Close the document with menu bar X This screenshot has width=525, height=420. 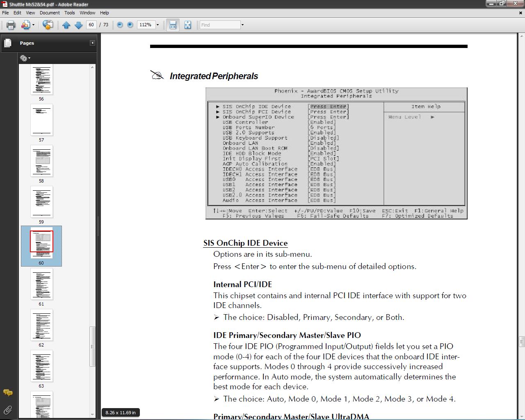pos(521,13)
